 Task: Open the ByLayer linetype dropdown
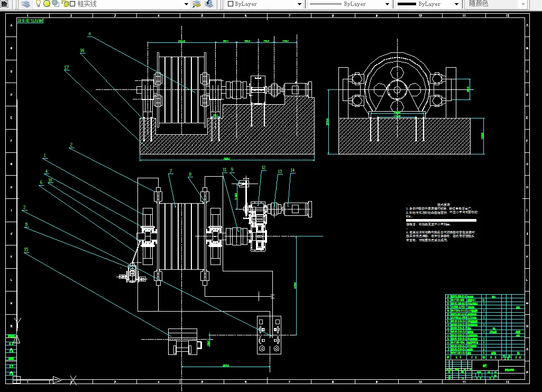387,4
